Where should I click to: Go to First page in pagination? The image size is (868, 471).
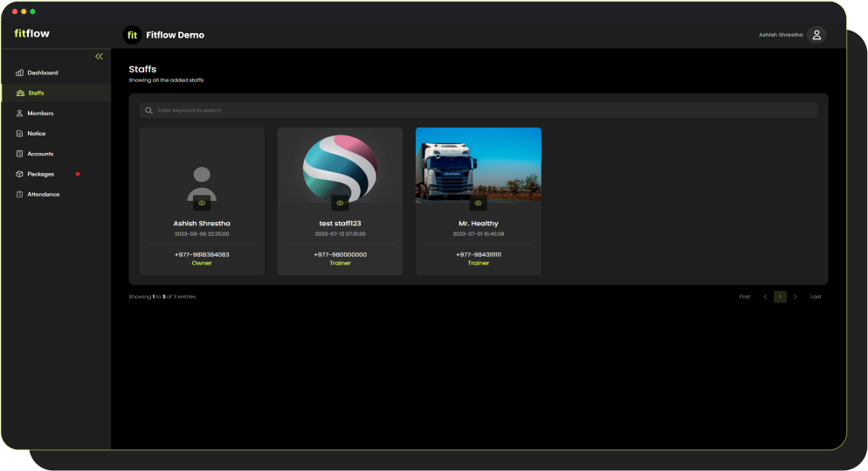pyautogui.click(x=745, y=297)
